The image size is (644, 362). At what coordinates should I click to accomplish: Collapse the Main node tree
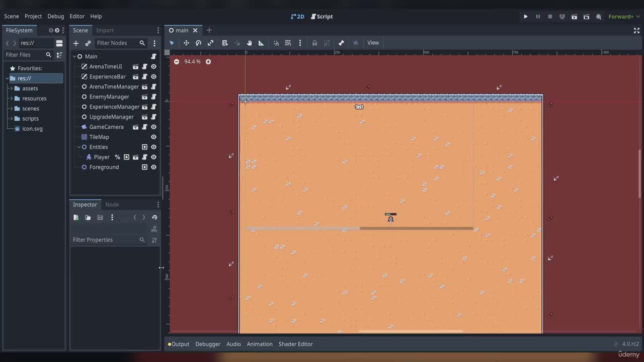tap(74, 56)
